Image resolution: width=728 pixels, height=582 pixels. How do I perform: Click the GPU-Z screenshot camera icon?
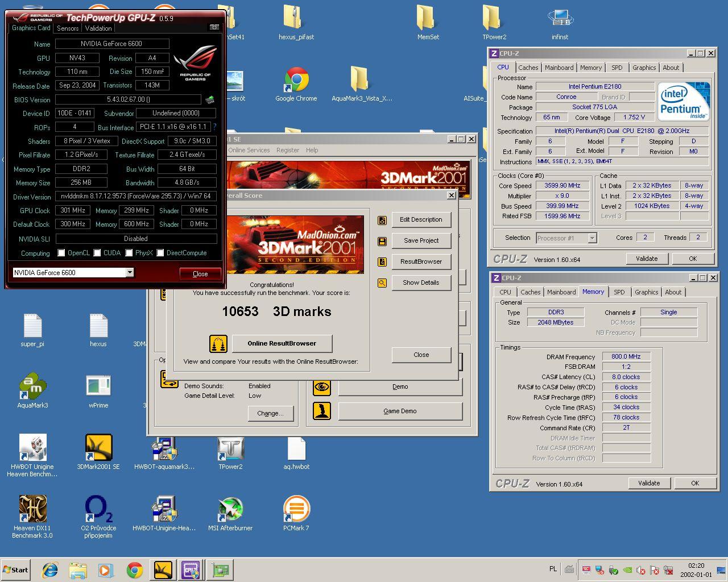(214, 27)
